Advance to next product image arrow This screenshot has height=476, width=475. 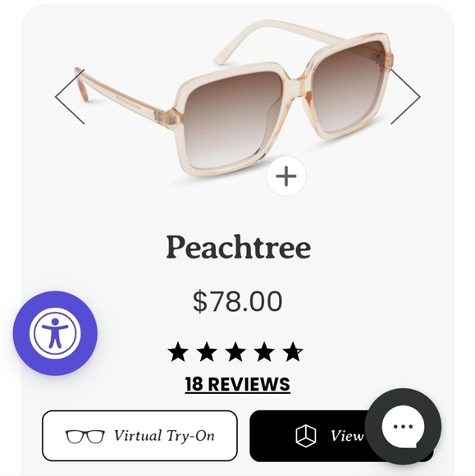coord(405,97)
